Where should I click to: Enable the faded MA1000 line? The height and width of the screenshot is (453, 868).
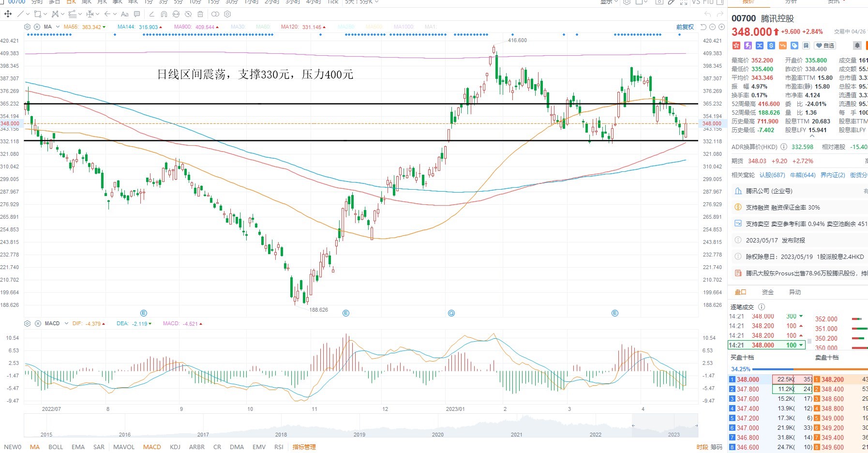click(x=404, y=27)
